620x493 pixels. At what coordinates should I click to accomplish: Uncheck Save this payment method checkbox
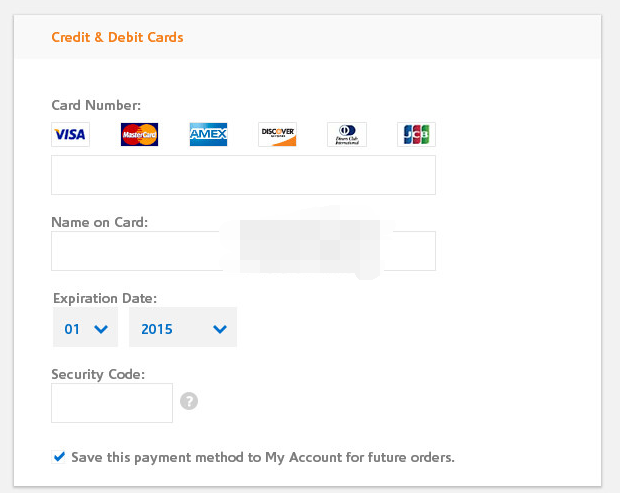tap(59, 457)
